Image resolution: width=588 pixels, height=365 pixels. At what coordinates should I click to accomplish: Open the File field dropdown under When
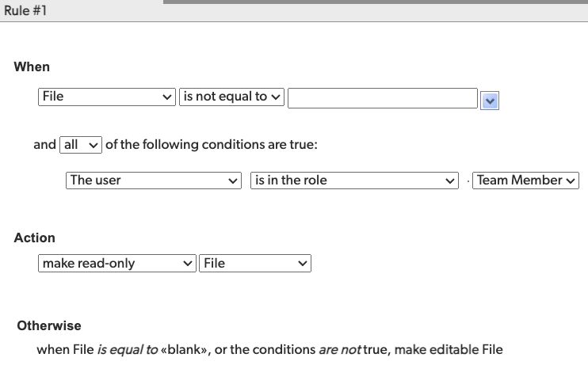(x=107, y=97)
